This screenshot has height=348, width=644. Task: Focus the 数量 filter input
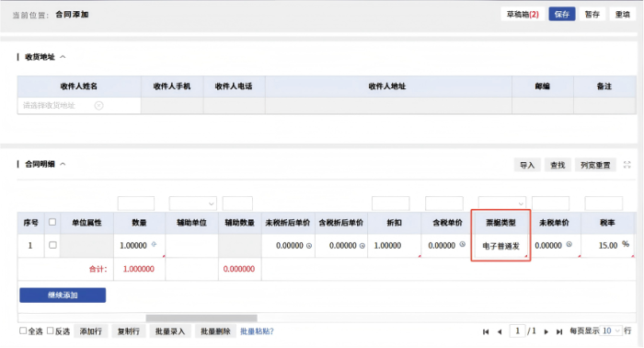136,203
